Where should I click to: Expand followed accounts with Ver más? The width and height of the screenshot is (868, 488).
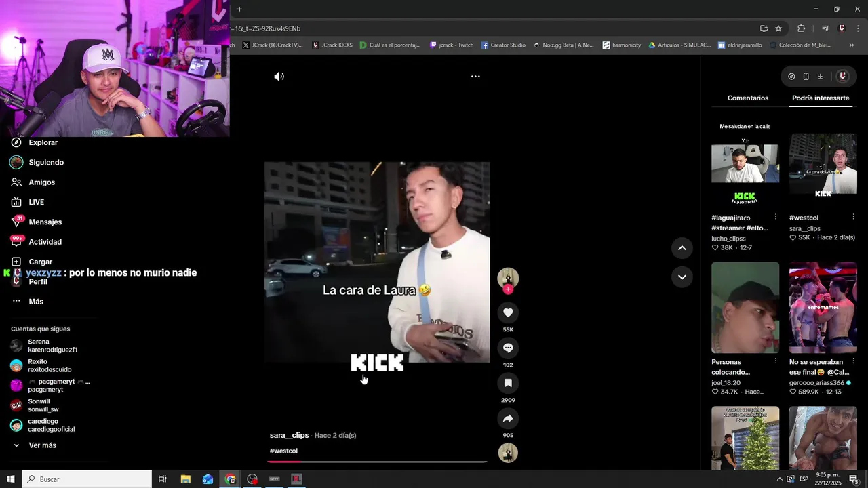[x=42, y=445]
